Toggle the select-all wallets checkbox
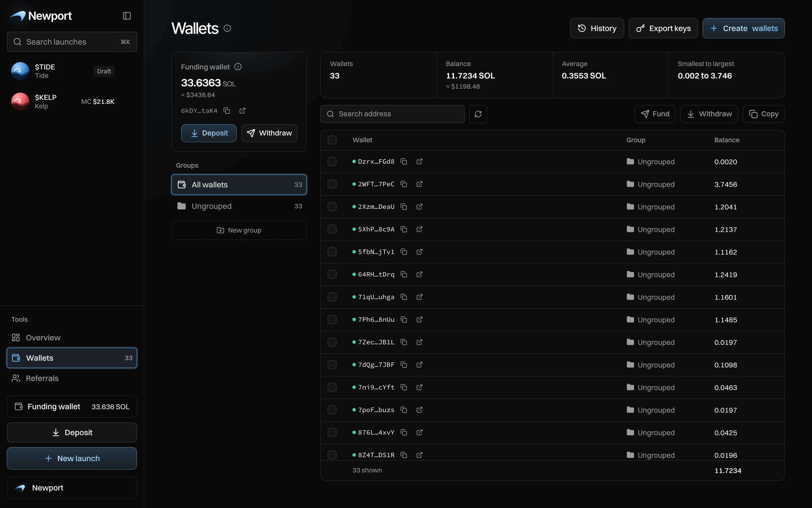812x508 pixels. point(332,140)
